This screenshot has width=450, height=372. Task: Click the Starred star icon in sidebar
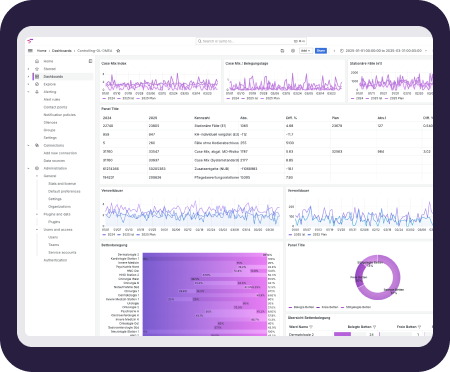pyautogui.click(x=37, y=69)
